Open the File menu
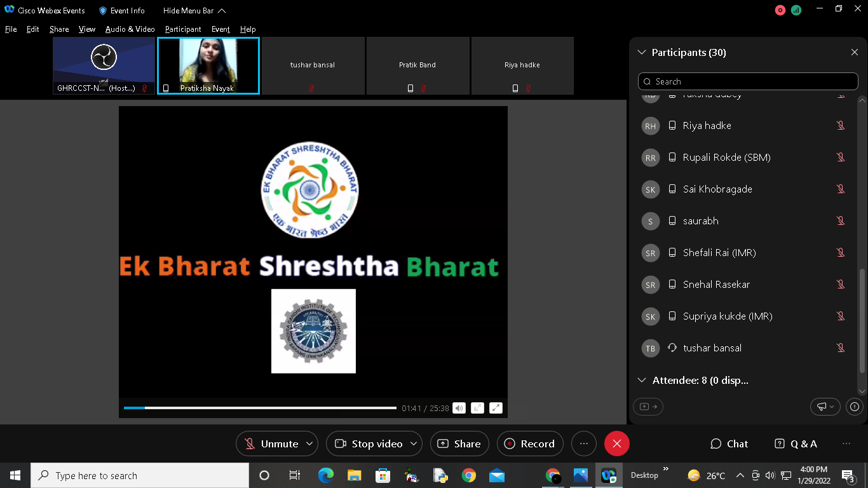 tap(11, 29)
